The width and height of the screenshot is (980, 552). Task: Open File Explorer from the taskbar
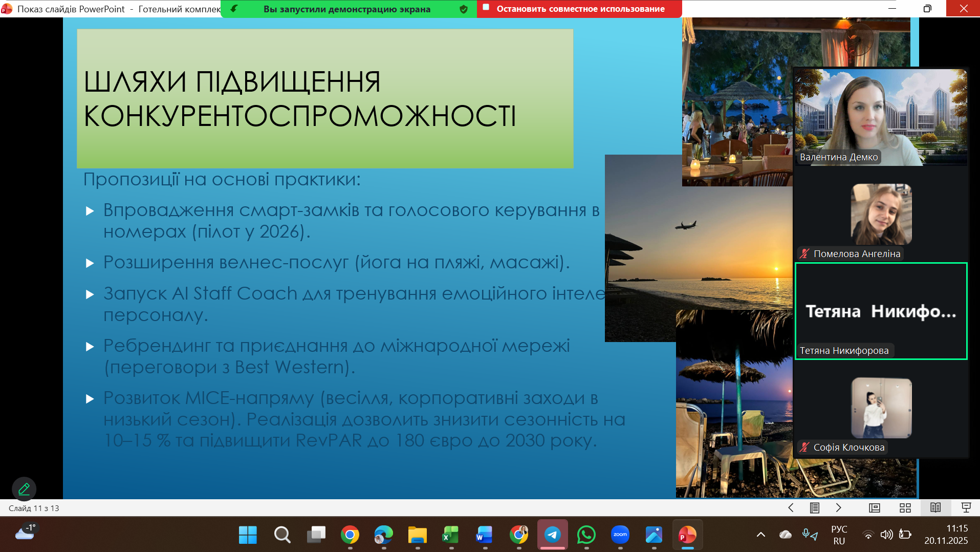pyautogui.click(x=418, y=535)
